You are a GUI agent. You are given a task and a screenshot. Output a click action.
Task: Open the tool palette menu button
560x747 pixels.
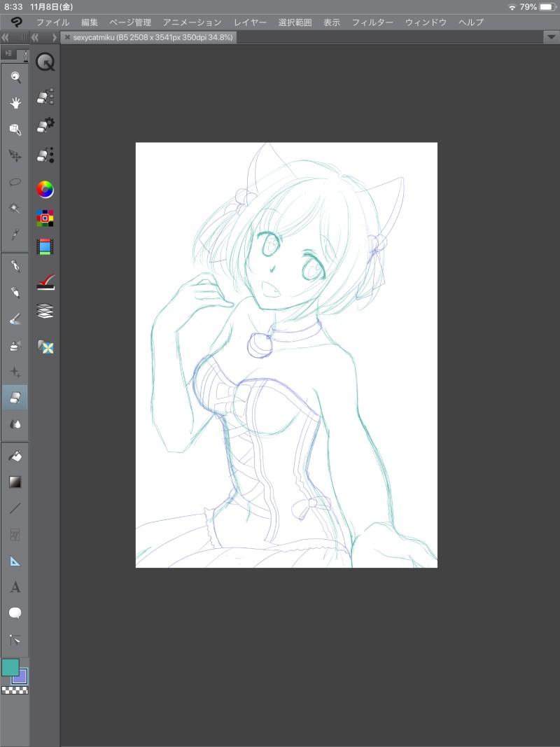tap(8, 54)
